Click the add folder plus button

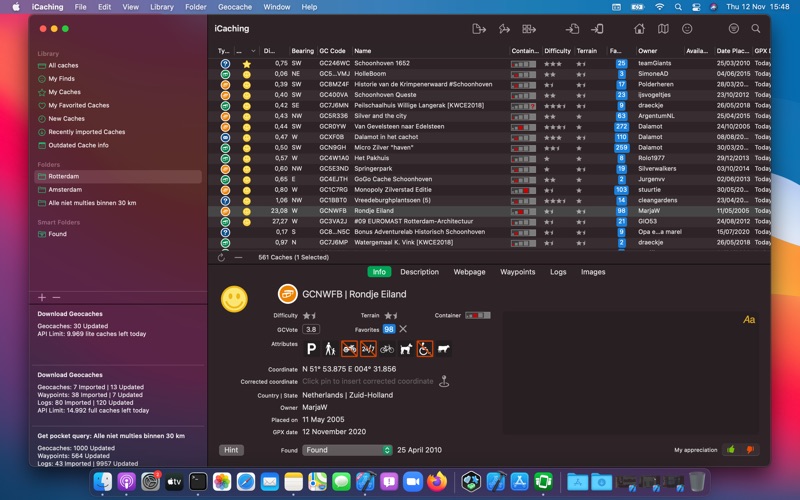point(41,297)
